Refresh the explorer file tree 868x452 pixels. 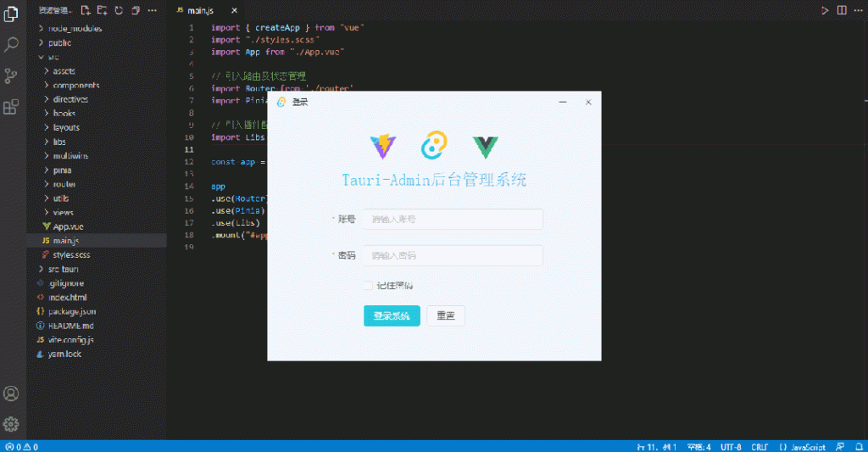(119, 10)
